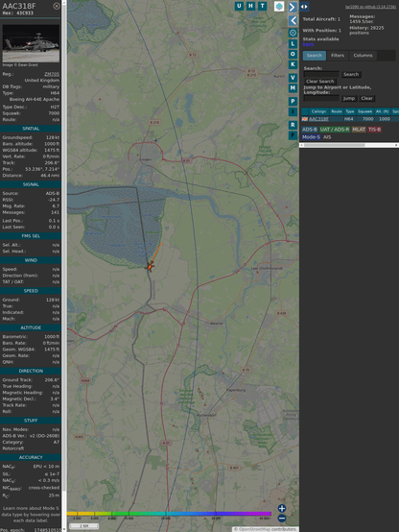The width and height of the screenshot is (399, 532).
Task: Toggle the T map button
Action: (x=263, y=6)
